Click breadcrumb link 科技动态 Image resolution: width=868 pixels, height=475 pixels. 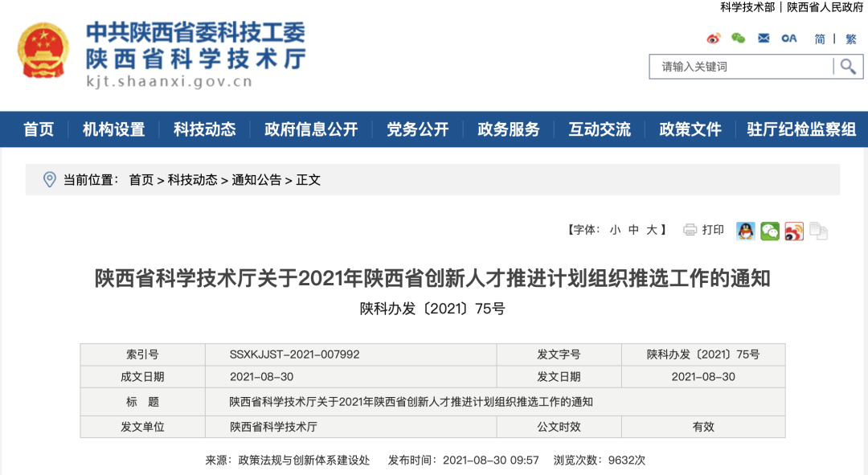click(193, 180)
